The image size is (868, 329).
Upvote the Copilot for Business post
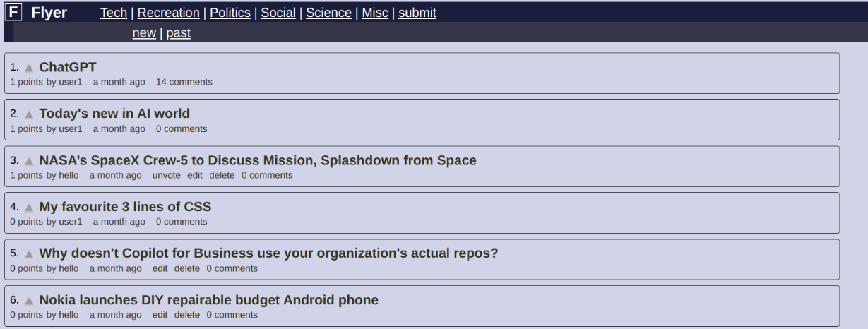29,254
